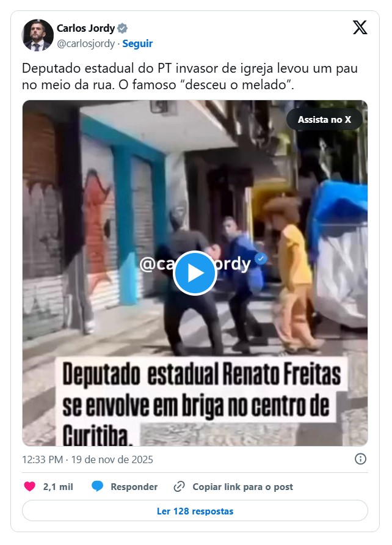392x545 pixels.
Task: Click the Responder label
Action: pyautogui.click(x=134, y=486)
